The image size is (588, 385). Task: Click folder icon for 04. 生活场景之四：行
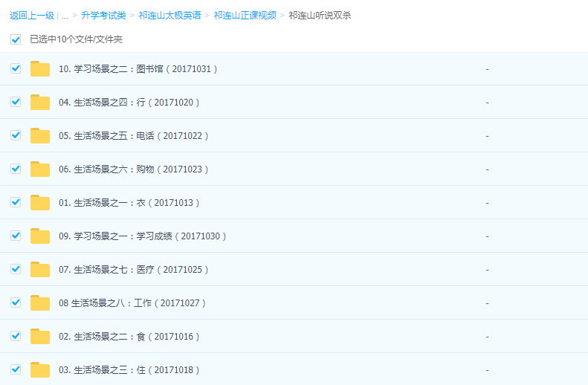click(40, 103)
